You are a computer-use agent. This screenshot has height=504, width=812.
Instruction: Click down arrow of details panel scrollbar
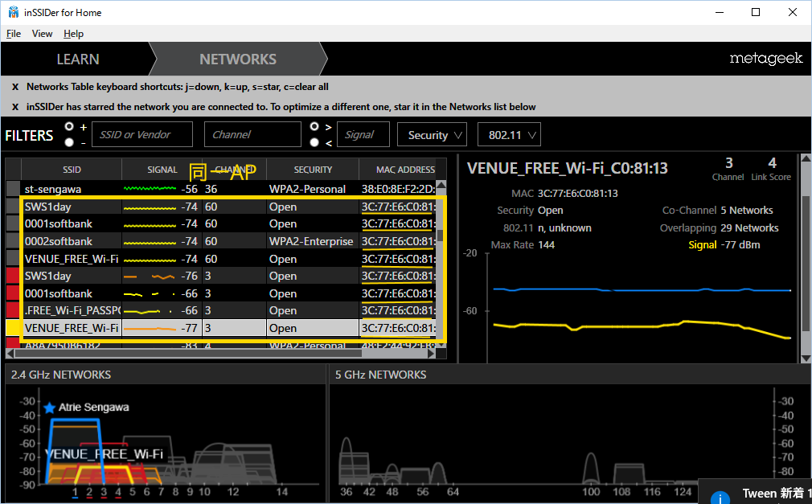806,359
